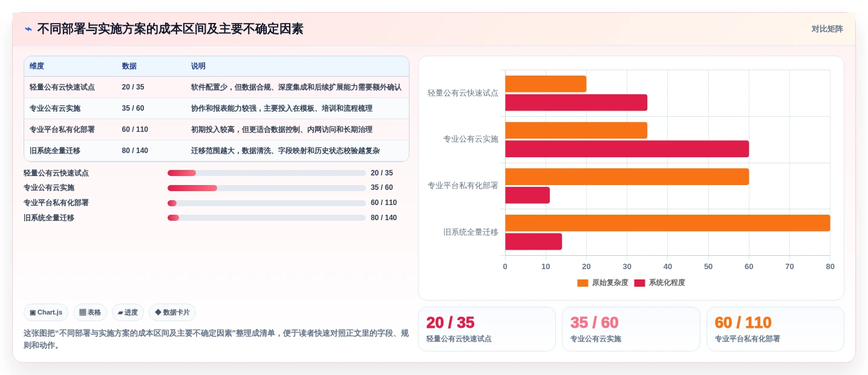Click the 旧系统全量迁移 chart axis label
868x375 pixels.
pos(471,232)
